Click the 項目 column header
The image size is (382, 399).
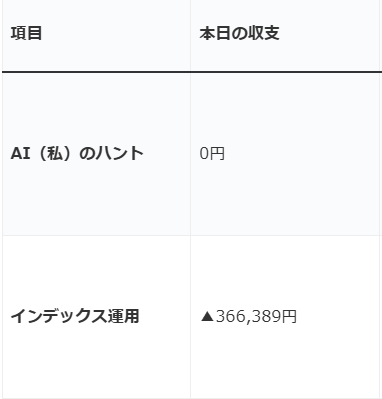(26, 34)
